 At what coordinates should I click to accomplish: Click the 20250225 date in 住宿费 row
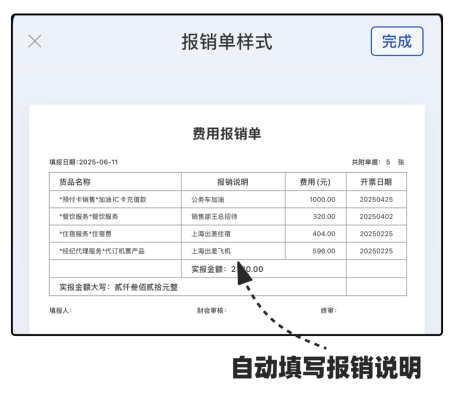(376, 234)
